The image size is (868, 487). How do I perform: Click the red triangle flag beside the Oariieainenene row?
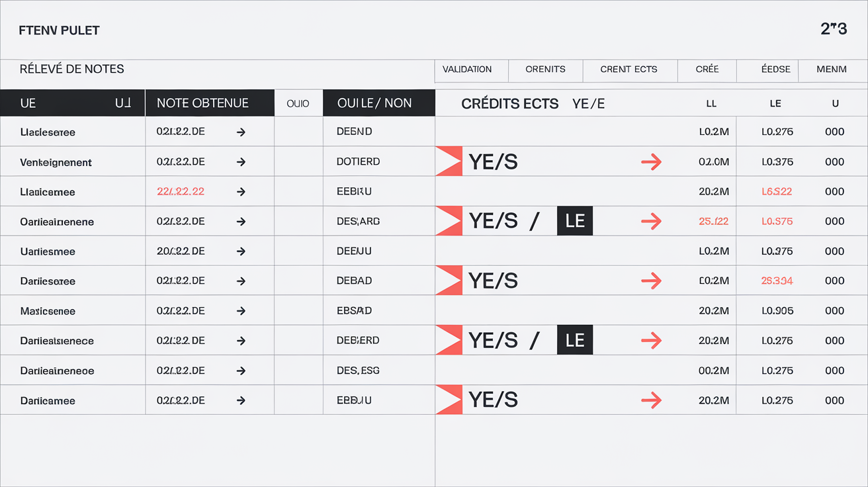click(x=449, y=221)
